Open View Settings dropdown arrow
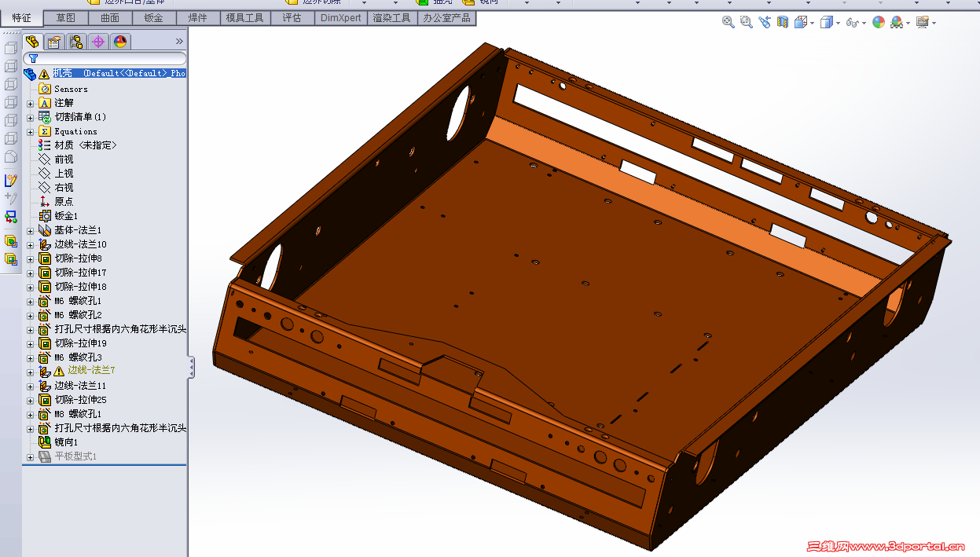Screen dimensions: 980x557 point(933,24)
